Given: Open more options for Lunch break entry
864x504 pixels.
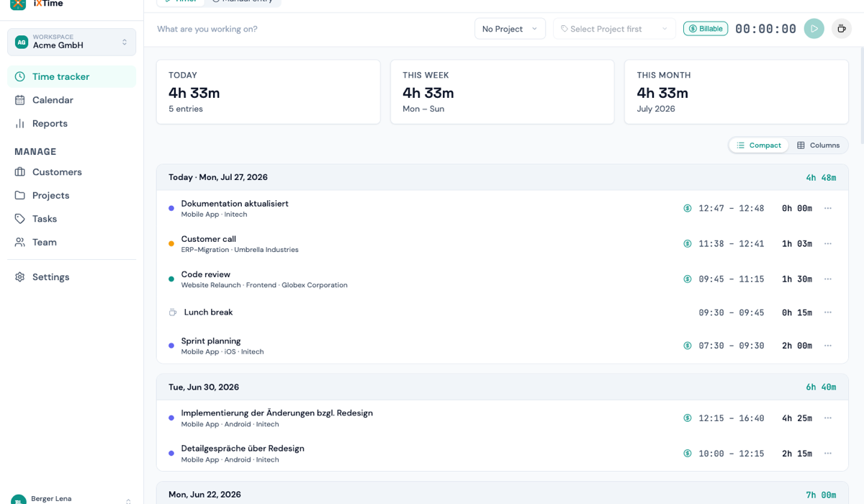Looking at the screenshot, I should pyautogui.click(x=828, y=312).
